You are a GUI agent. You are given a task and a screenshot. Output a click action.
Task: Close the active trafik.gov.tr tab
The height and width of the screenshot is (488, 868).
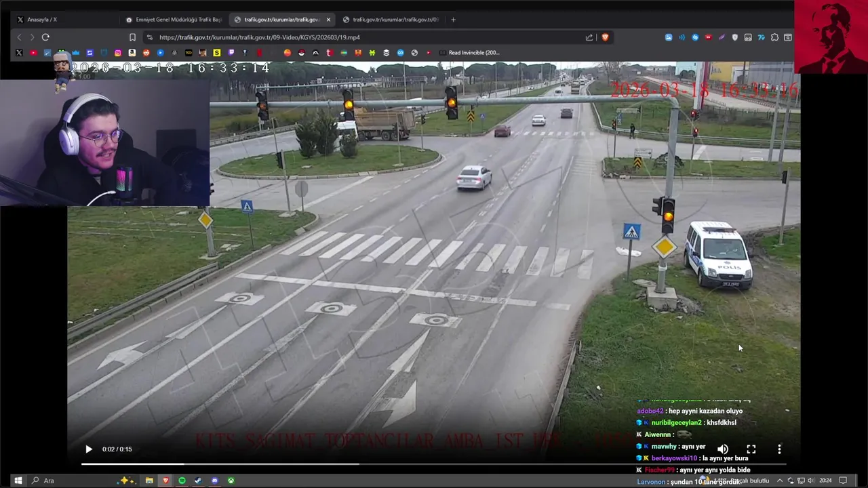(x=329, y=20)
